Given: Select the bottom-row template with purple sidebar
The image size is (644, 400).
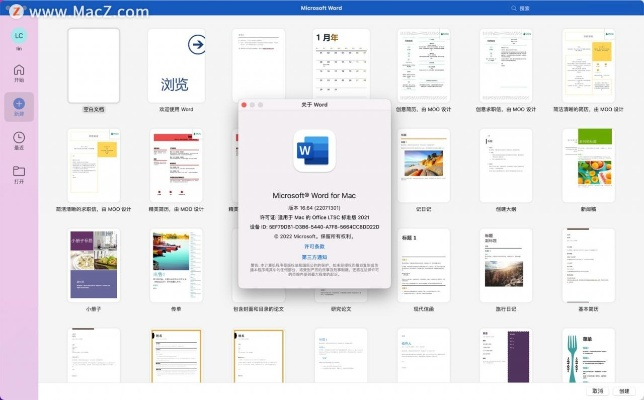Looking at the screenshot, I should coord(506,356).
